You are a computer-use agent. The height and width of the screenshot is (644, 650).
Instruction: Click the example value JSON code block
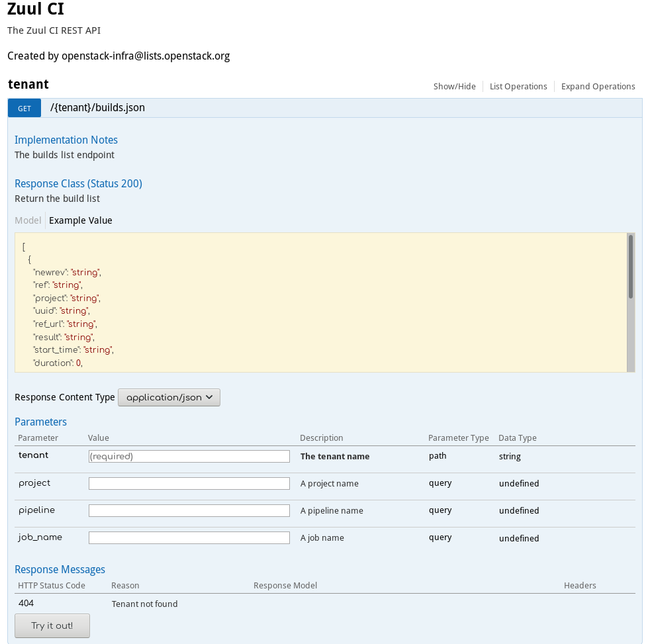(x=321, y=302)
